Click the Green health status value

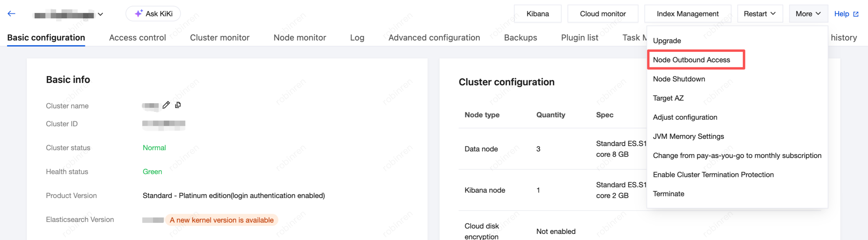click(x=152, y=172)
